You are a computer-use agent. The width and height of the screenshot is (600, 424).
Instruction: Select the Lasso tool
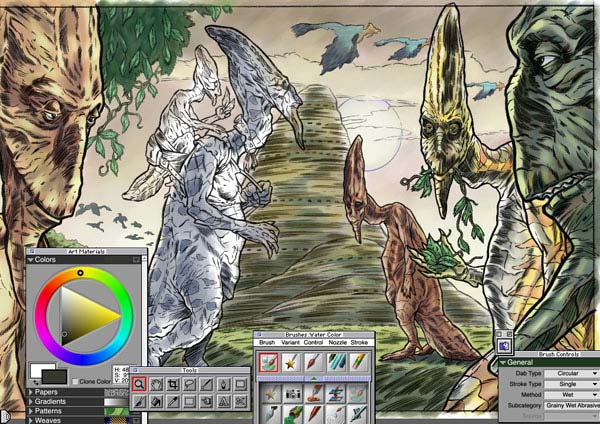(190, 384)
